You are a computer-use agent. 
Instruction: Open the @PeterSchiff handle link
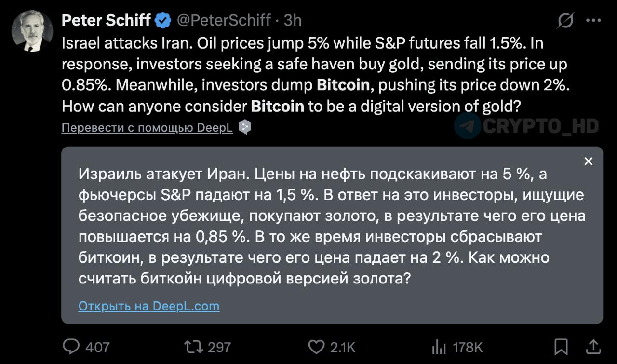[x=223, y=20]
